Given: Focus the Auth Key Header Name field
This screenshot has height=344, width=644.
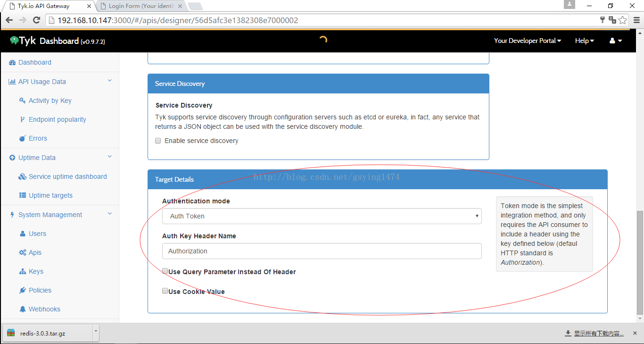Looking at the screenshot, I should (x=322, y=251).
